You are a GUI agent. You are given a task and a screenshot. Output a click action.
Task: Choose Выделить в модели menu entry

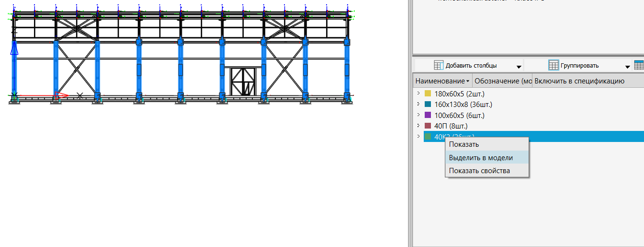pos(481,157)
